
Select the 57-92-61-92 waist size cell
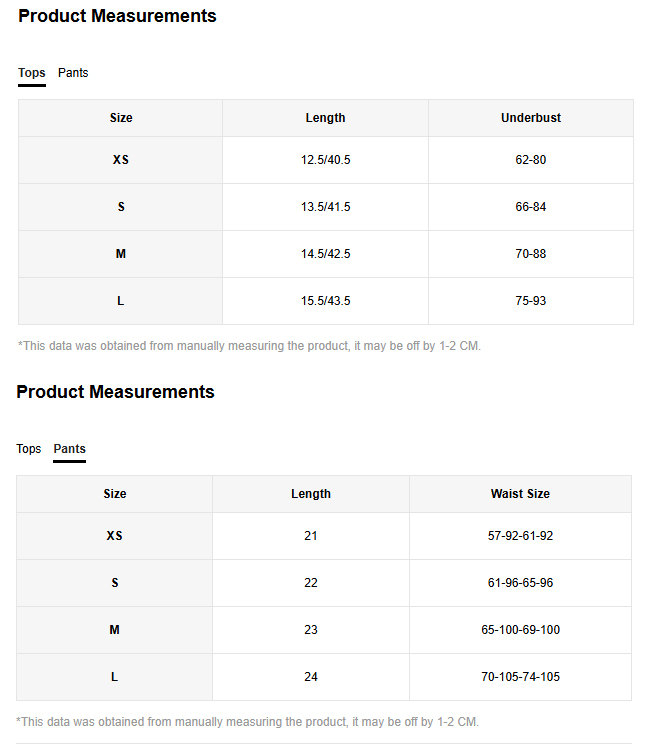coord(520,536)
